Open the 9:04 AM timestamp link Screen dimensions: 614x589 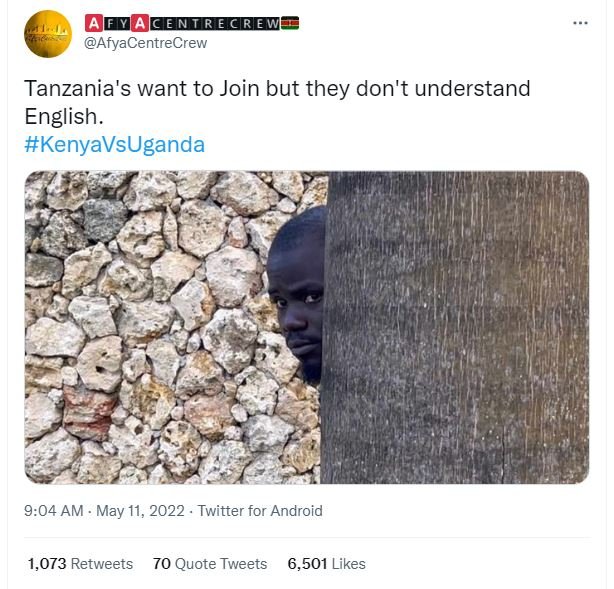click(54, 511)
